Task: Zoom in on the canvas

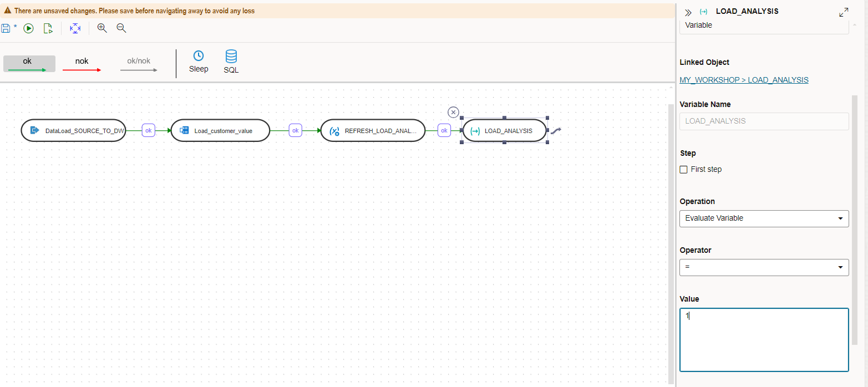Action: point(102,28)
